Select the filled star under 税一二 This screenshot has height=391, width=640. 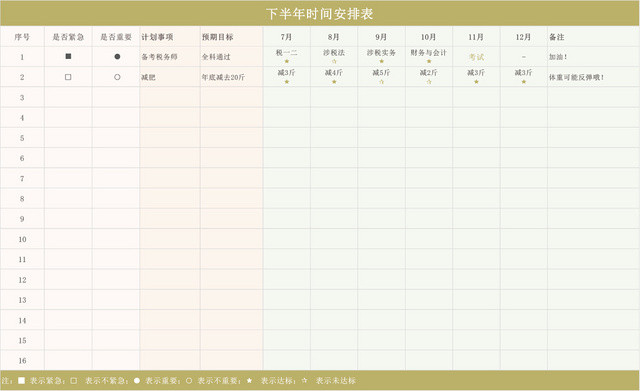point(287,61)
